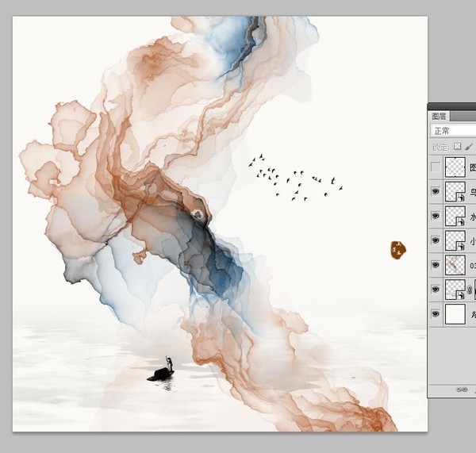Hide the layer with the smart object thumbnail second from the top
Viewport: 476px width, 453px height.
tap(436, 191)
